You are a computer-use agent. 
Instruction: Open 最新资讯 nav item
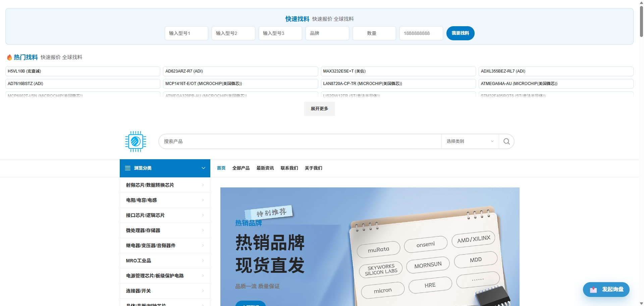pos(265,168)
